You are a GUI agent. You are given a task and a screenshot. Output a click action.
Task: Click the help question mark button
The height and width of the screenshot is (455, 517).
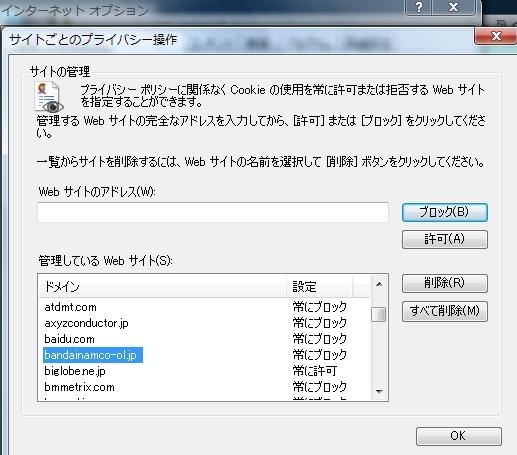pyautogui.click(x=419, y=7)
